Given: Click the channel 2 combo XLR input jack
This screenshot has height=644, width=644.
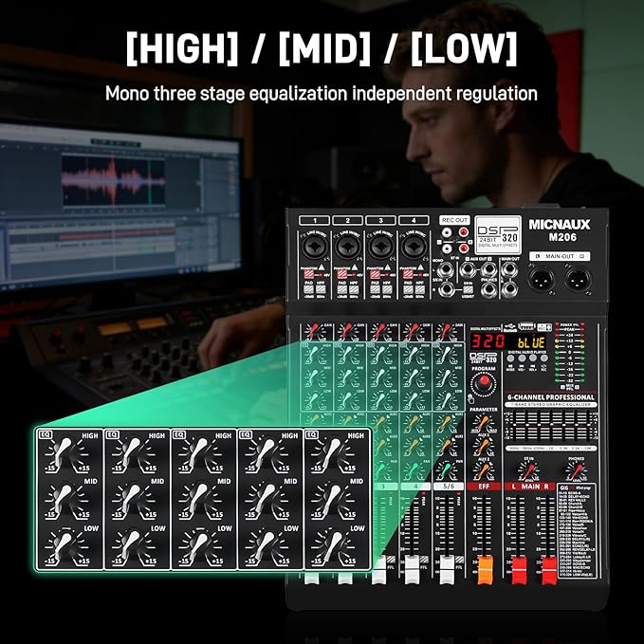Looking at the screenshot, I should 348,247.
